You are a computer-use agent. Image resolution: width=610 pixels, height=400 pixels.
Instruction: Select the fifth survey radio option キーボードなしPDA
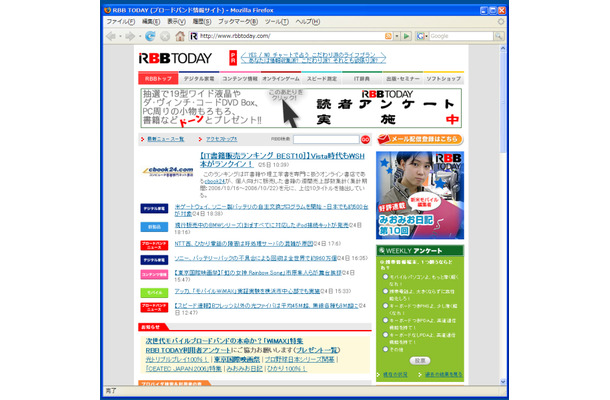click(385, 335)
